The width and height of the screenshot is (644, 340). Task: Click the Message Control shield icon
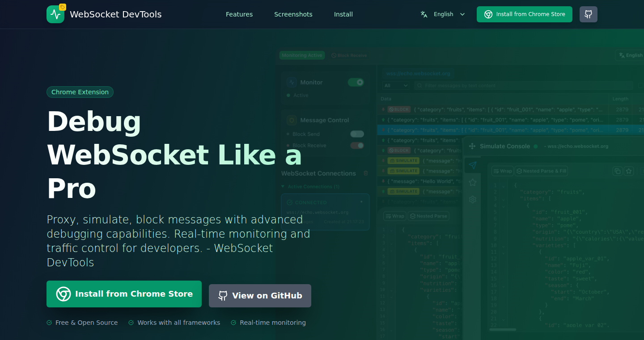click(292, 120)
